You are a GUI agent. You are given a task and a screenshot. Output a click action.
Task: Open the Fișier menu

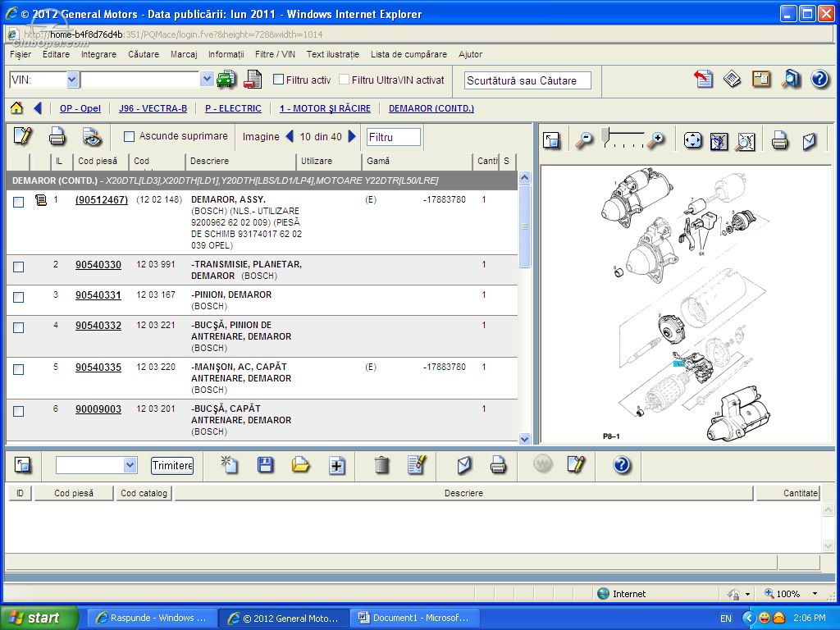(x=21, y=54)
